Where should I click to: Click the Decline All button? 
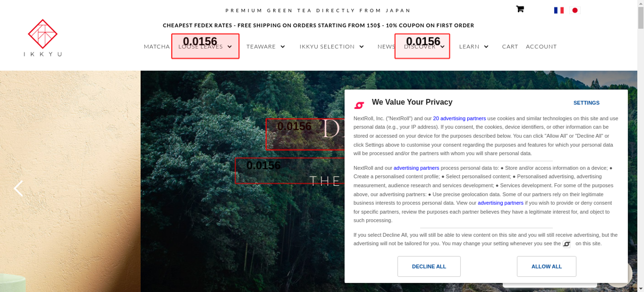click(x=429, y=266)
